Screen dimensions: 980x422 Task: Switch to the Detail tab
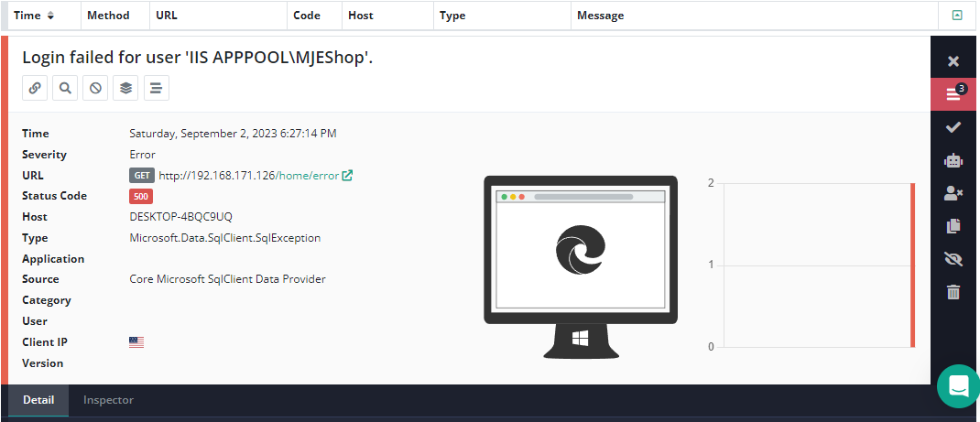[38, 400]
